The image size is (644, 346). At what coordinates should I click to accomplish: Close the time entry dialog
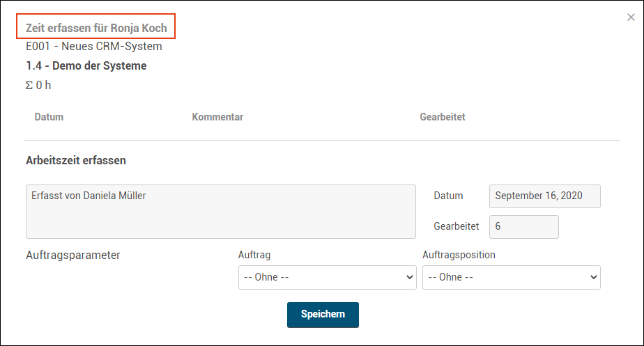(631, 17)
